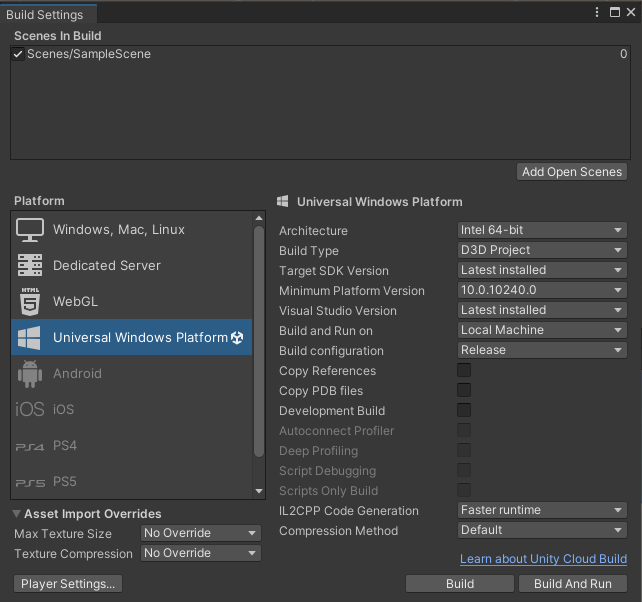The image size is (642, 602).
Task: Click the platform list scrollbar thumb
Action: [x=259, y=342]
